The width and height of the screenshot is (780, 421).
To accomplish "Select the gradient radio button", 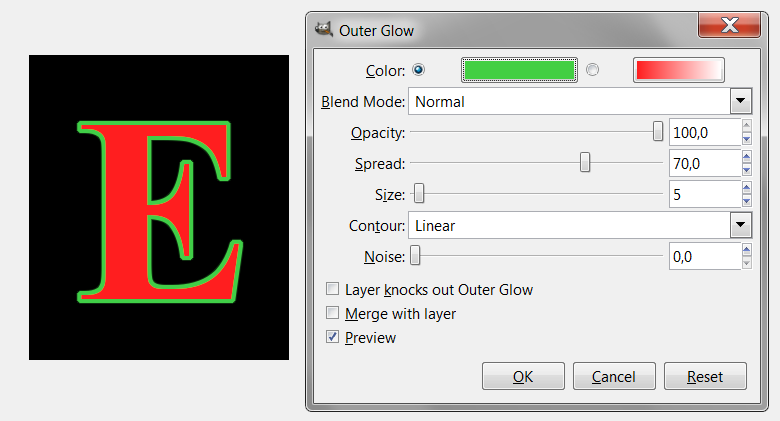I will pos(593,70).
